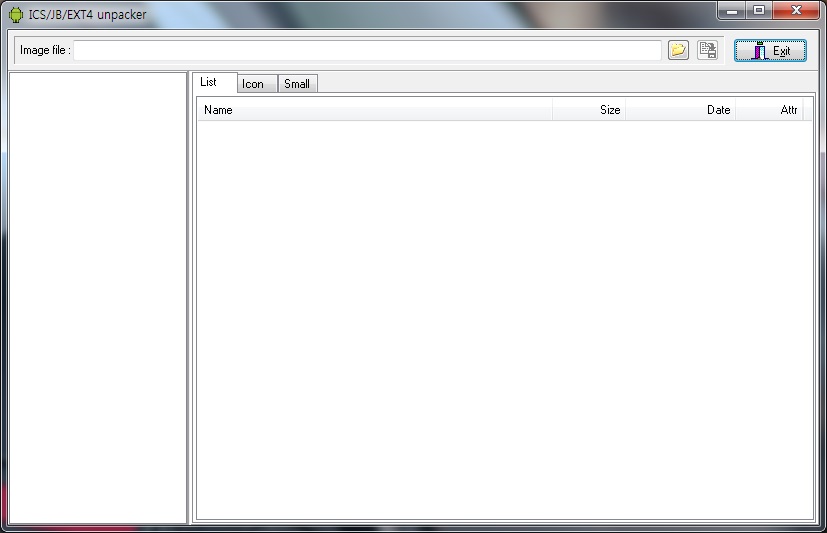Image resolution: width=827 pixels, height=533 pixels.
Task: Select the Small view tab
Action: pyautogui.click(x=297, y=84)
